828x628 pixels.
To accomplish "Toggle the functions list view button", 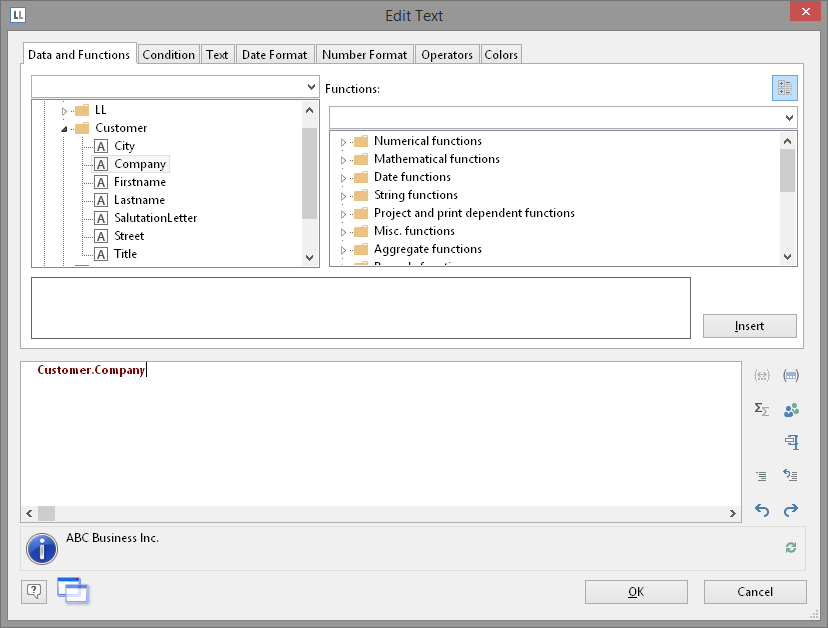I will (784, 88).
